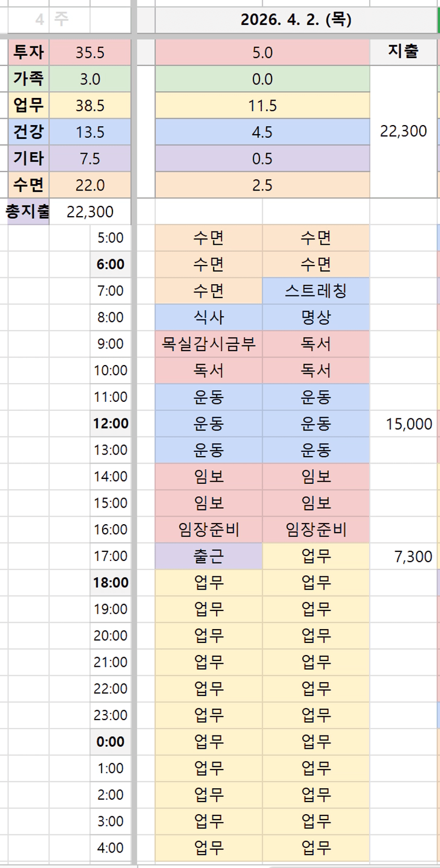Select the 투자 category label cell
The image size is (440, 868).
(x=29, y=52)
